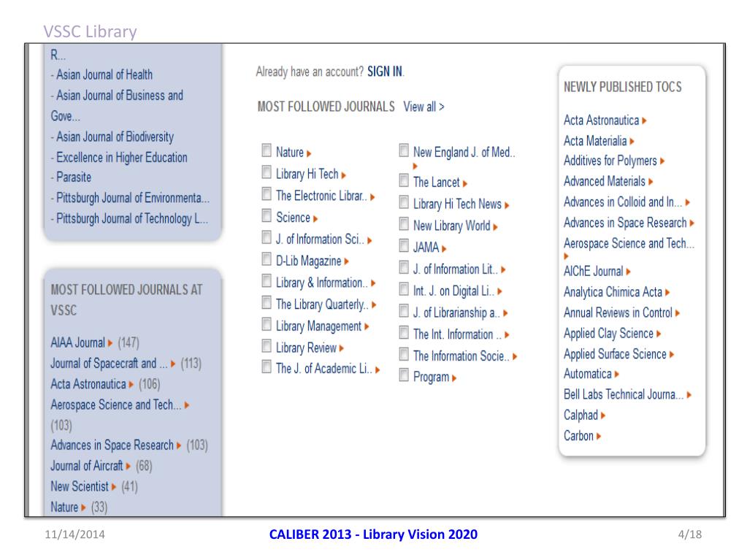Open the Parasite journal link
The height and width of the screenshot is (560, 747).
click(x=74, y=177)
